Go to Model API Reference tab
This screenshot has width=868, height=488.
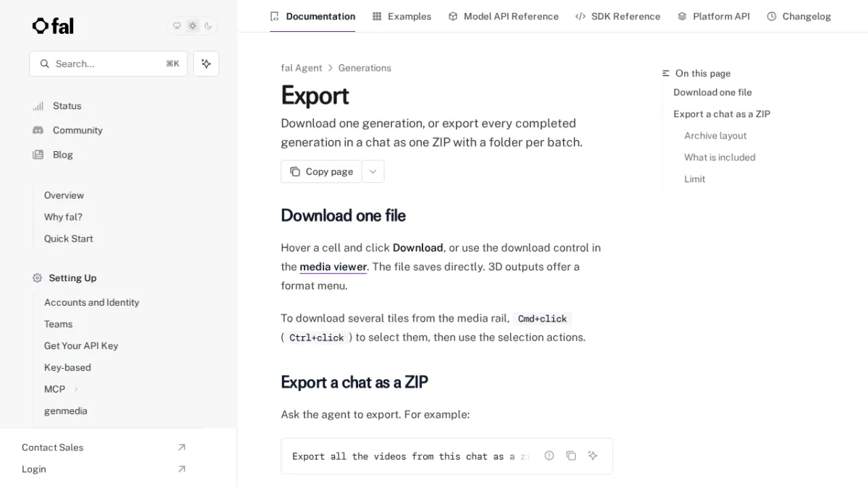click(x=503, y=16)
